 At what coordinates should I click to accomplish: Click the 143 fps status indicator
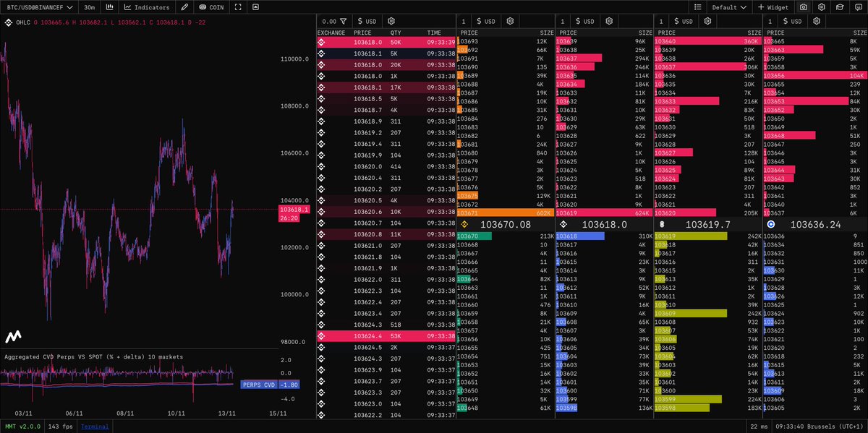coord(60,426)
